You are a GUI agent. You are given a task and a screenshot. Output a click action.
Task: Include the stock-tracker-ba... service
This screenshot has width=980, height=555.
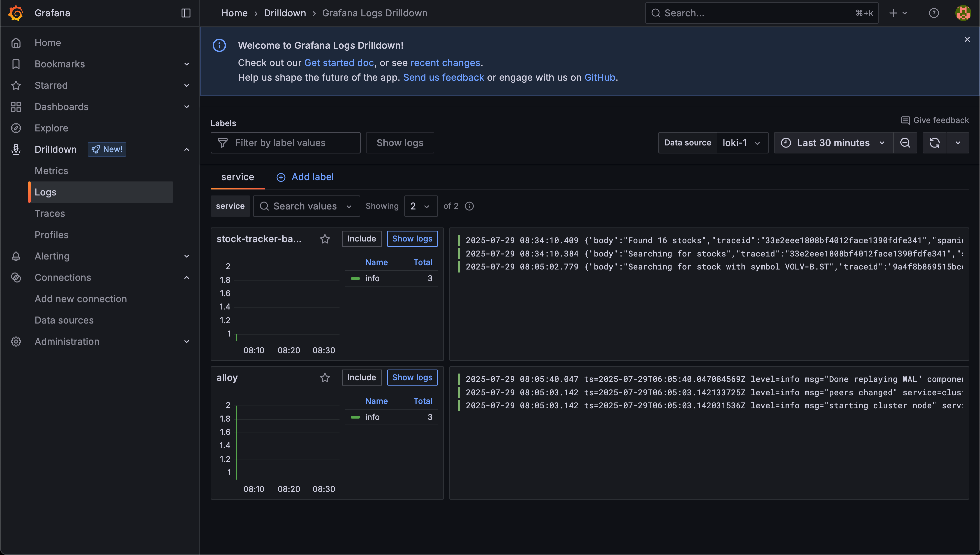click(x=361, y=238)
